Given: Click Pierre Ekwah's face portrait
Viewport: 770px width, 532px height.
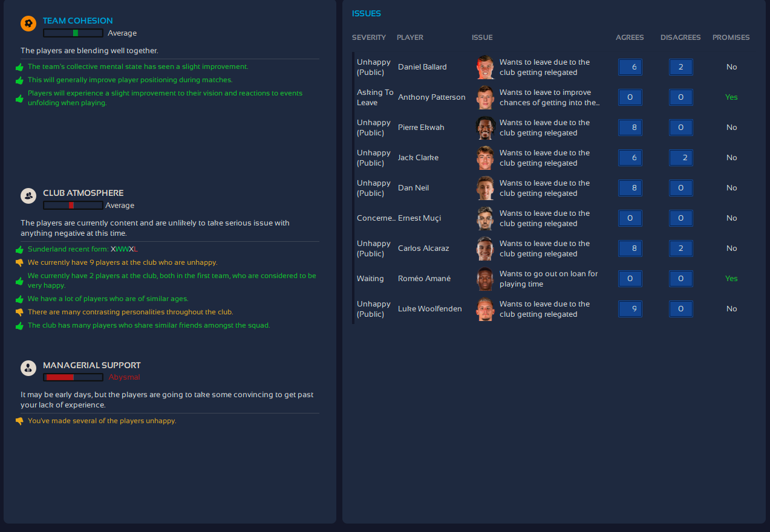Looking at the screenshot, I should click(x=485, y=128).
